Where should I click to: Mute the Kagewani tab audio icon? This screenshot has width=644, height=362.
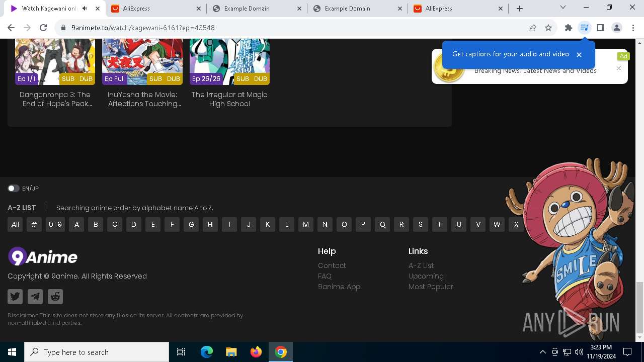85,9
